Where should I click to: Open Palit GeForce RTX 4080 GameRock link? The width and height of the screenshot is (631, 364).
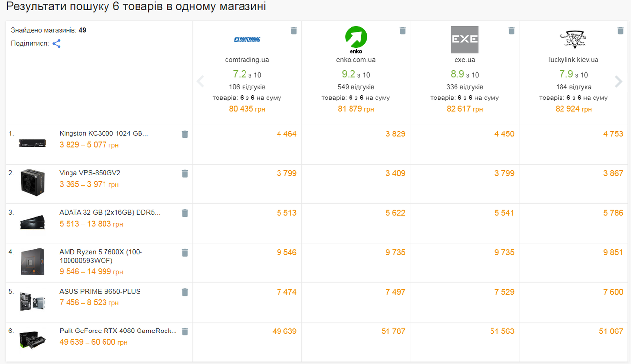tap(118, 331)
